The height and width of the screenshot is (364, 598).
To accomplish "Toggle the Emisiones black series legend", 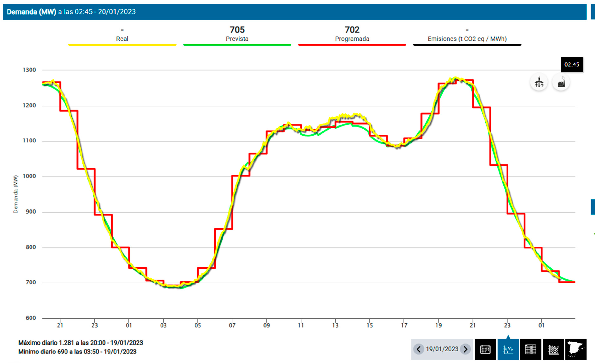I will 467,39.
